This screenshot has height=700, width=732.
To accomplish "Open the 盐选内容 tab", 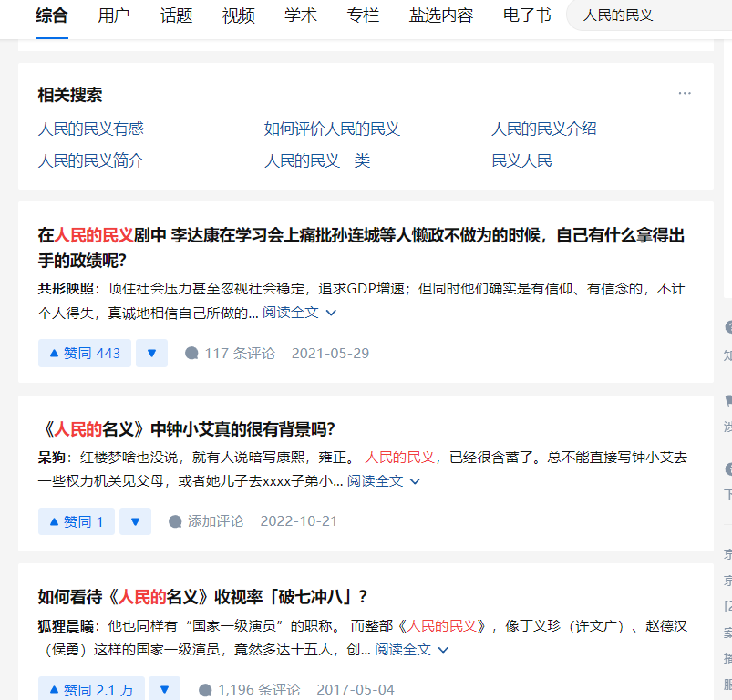I will (x=441, y=15).
